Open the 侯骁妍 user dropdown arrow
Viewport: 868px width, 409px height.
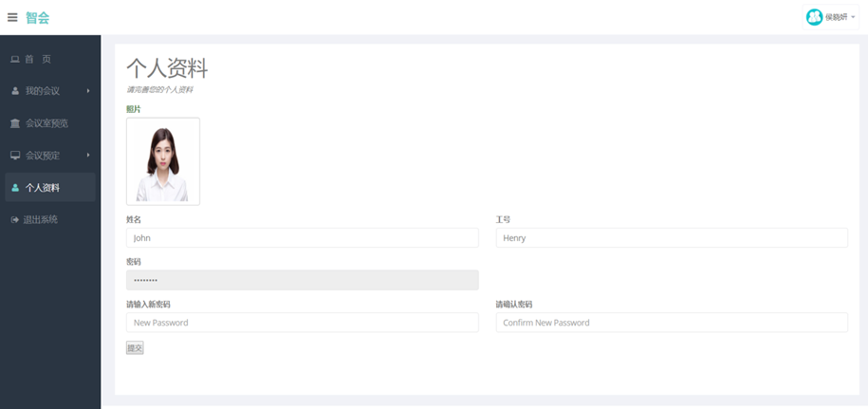click(x=853, y=17)
